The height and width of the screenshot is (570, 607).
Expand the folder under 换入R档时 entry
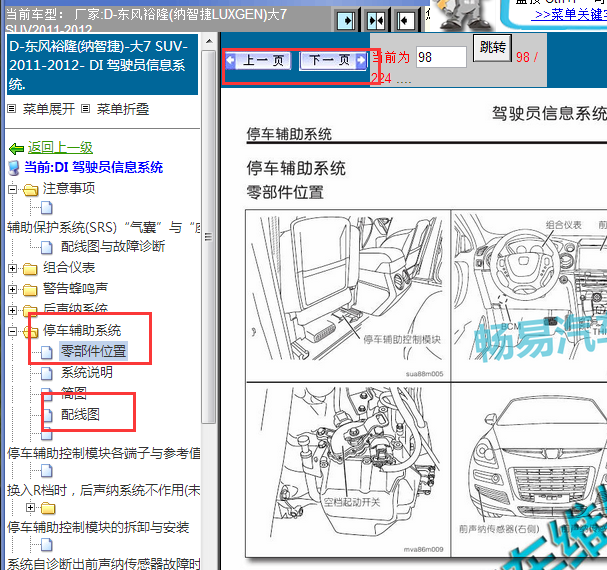tap(30, 507)
